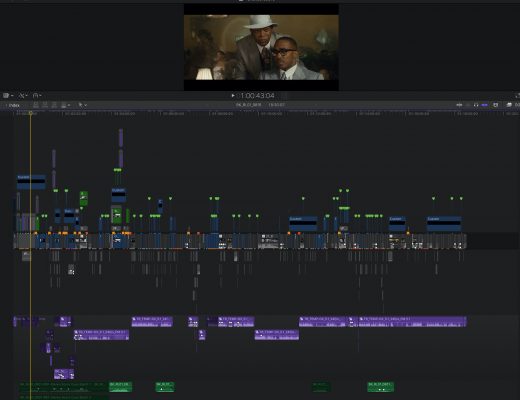Choose the Select arrow tool icon
Image resolution: width=520 pixels, height=400 pixels.
click(x=80, y=105)
